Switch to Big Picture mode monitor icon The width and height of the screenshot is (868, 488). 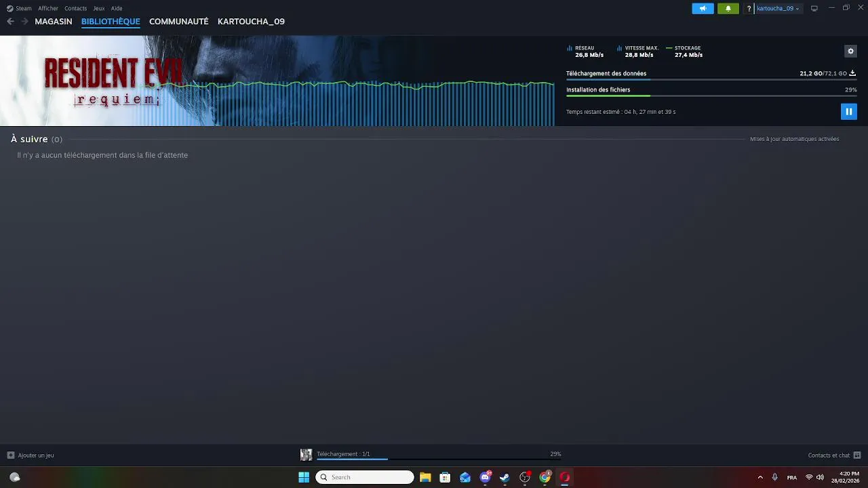(814, 9)
